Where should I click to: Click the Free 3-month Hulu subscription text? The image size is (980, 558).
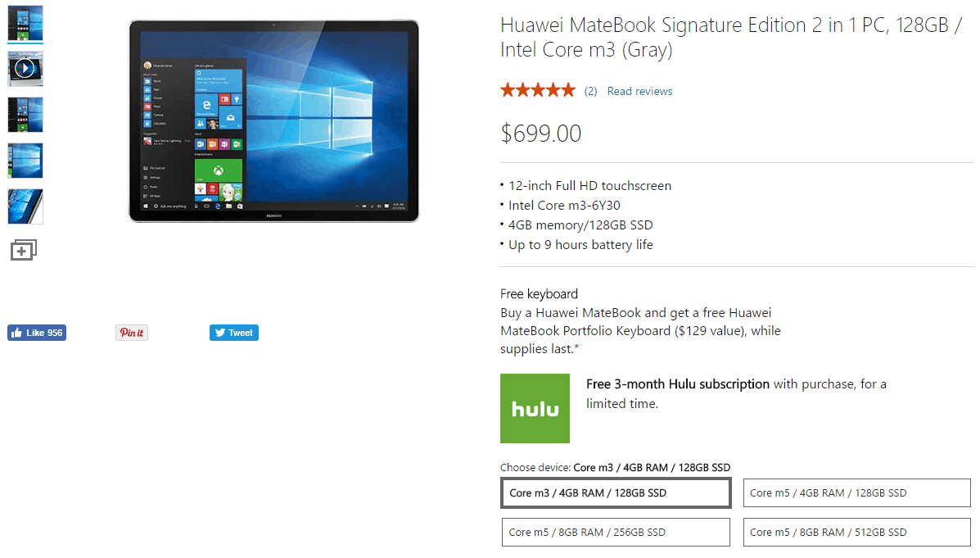click(678, 384)
